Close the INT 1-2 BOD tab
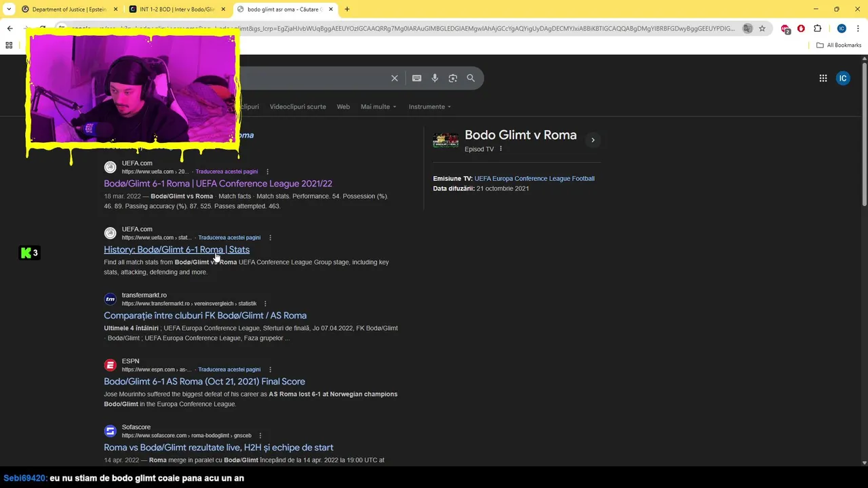Viewport: 868px width, 488px height. 223,9
